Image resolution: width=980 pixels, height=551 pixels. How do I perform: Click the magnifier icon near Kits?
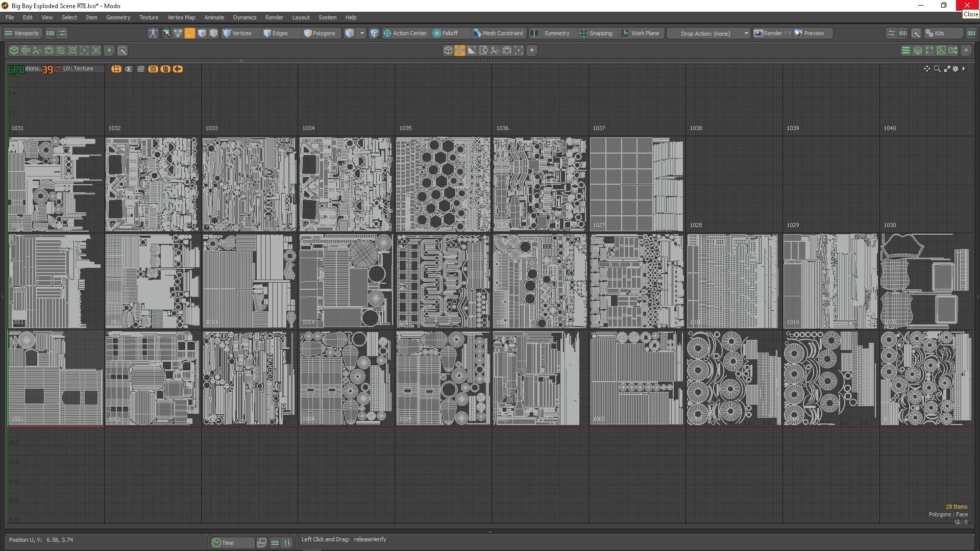[x=916, y=33]
